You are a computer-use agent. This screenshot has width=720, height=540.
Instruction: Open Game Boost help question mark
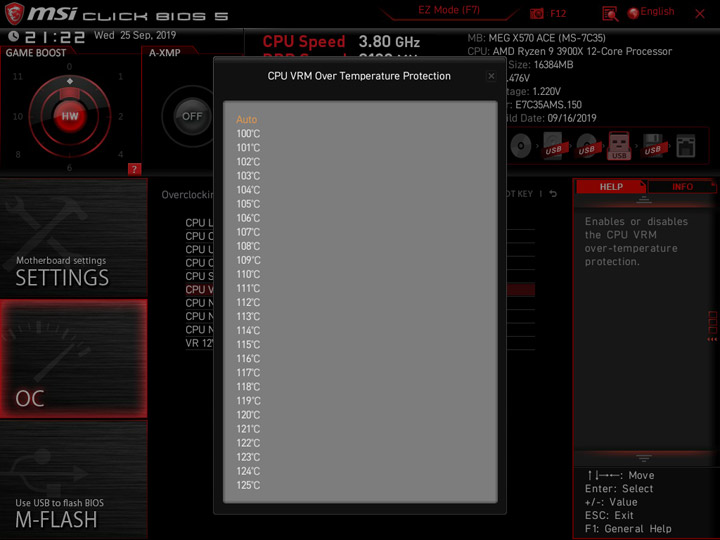point(134,169)
